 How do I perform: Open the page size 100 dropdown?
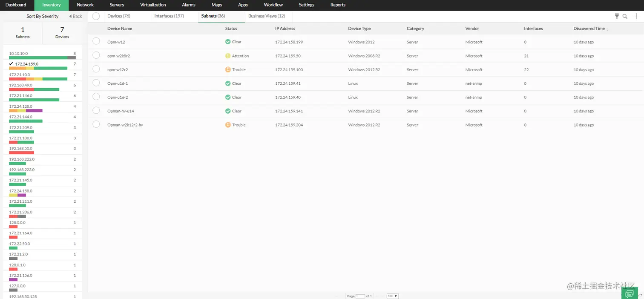[x=391, y=296]
